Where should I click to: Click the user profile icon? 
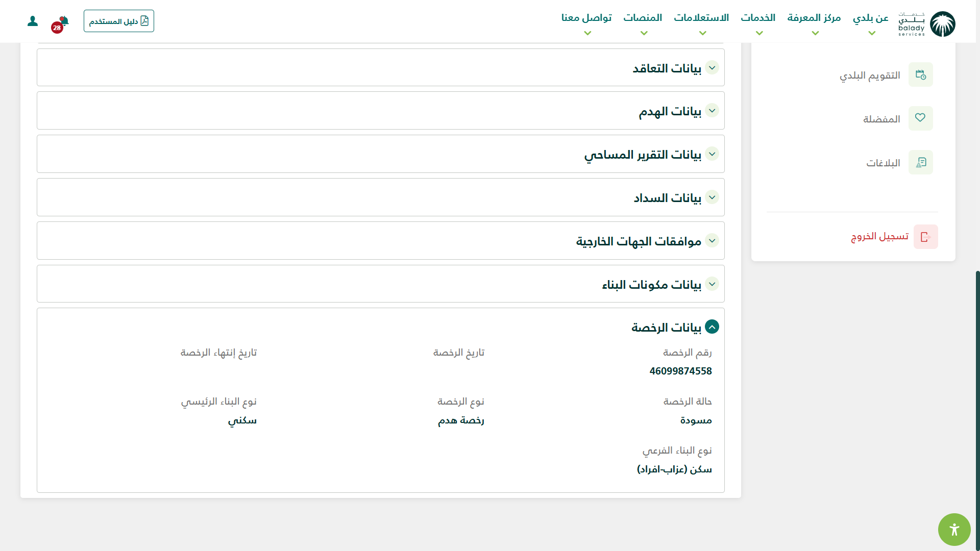point(33,21)
